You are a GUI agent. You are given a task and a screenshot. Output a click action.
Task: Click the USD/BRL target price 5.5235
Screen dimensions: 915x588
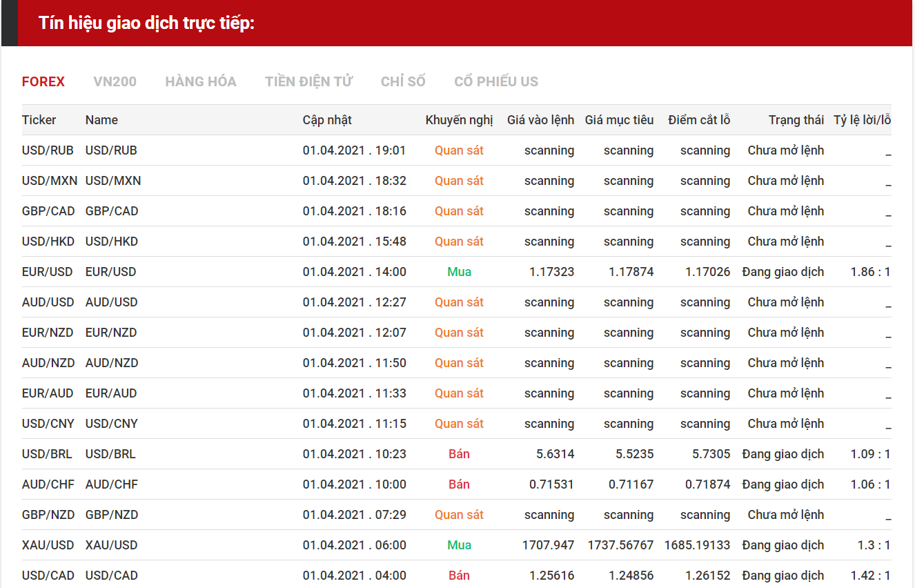635,454
